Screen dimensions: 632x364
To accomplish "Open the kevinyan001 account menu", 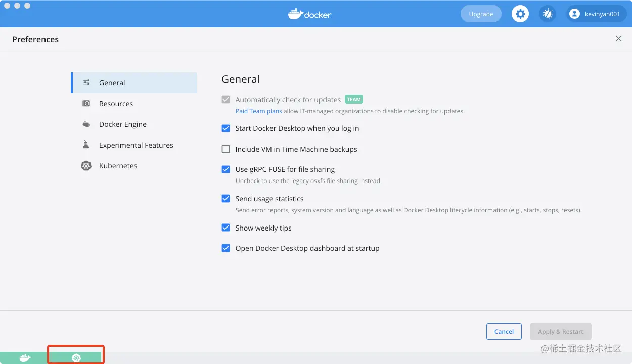I will [x=597, y=14].
